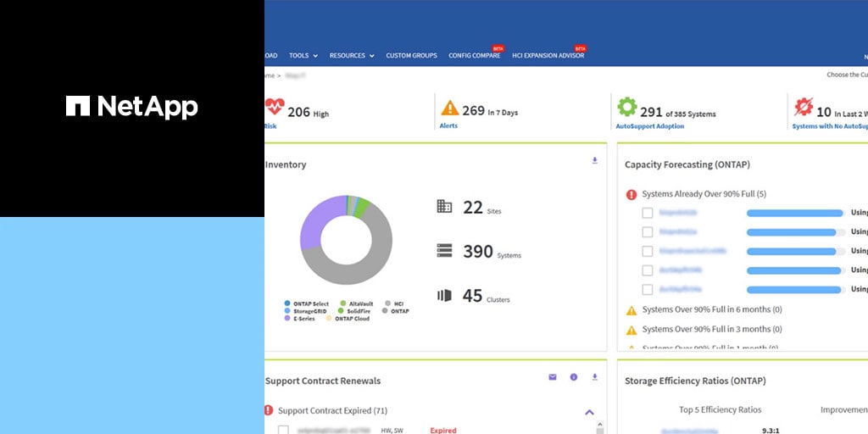
Task: Tick the checkbox for the expired contract row
Action: (283, 431)
